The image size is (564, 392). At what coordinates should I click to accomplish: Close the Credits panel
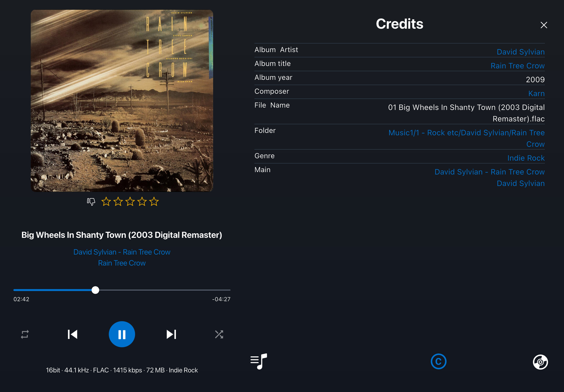[544, 25]
